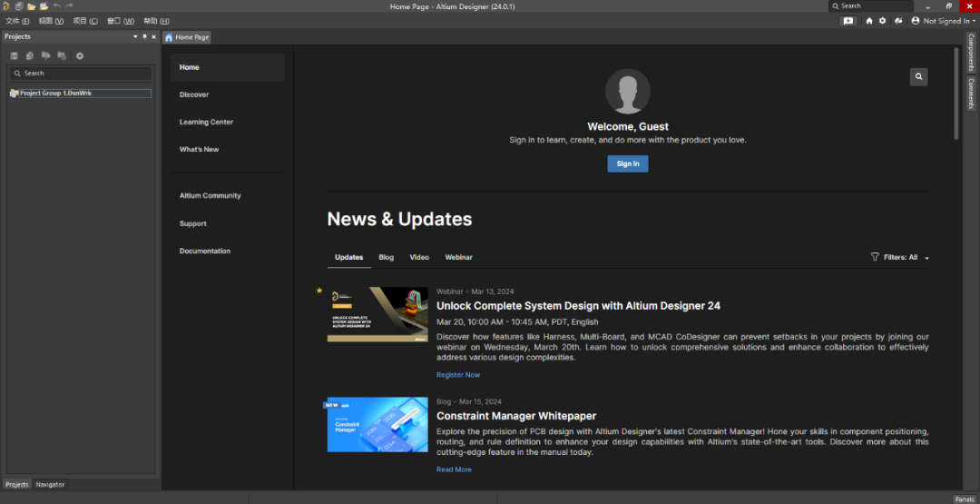980x504 pixels.
Task: Click the open project folder icon
Action: tap(43, 6)
